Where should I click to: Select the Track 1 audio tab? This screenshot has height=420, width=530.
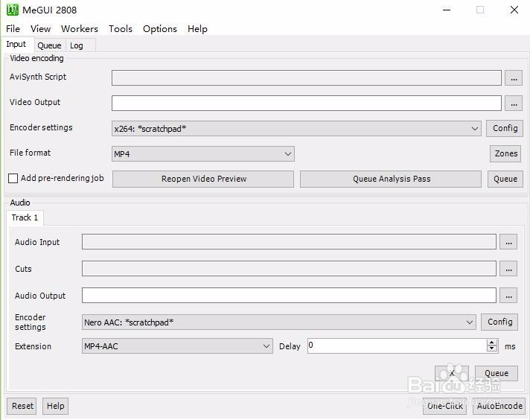[x=25, y=217]
